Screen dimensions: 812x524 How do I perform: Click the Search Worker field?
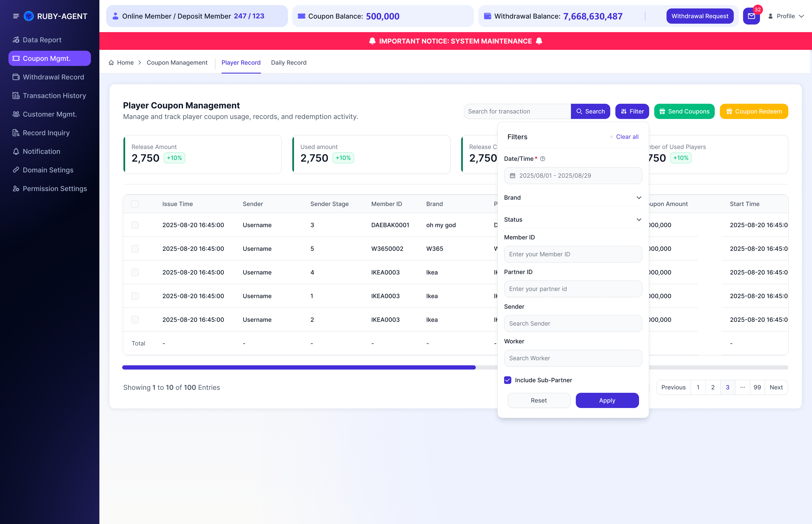click(x=573, y=358)
